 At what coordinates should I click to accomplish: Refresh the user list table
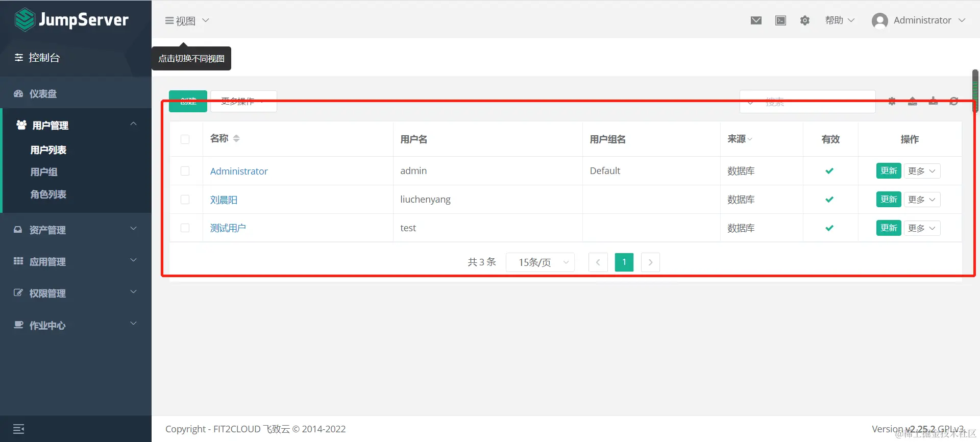[x=953, y=101]
